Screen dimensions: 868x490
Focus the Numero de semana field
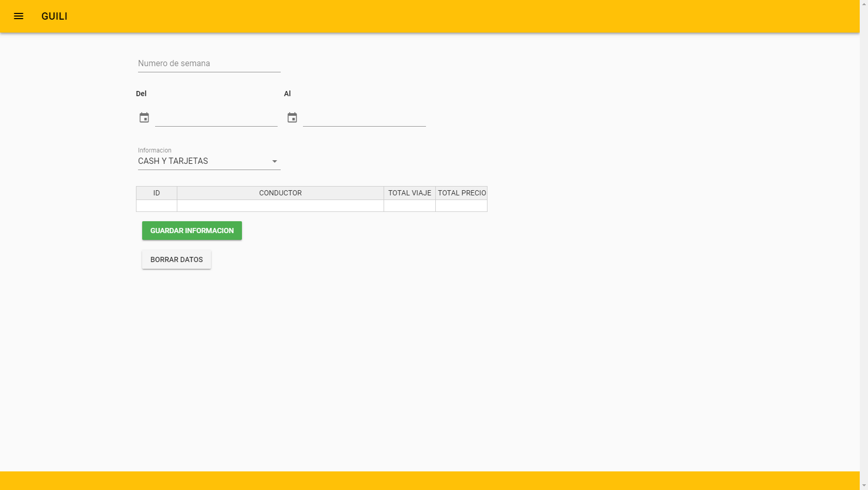(x=209, y=64)
